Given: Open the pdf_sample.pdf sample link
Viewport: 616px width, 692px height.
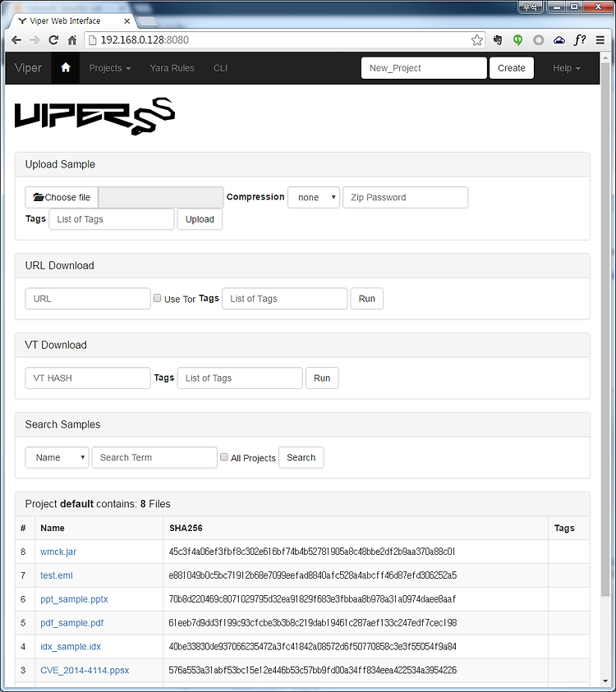Looking at the screenshot, I should pos(72,623).
